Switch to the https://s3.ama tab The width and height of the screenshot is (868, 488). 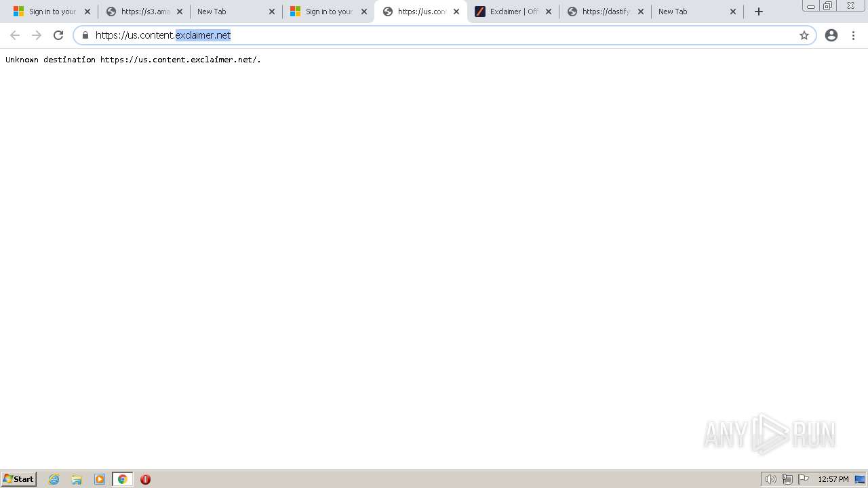click(145, 12)
